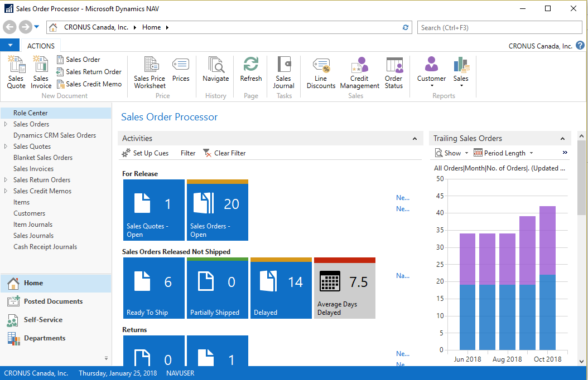This screenshot has width=588, height=380.
Task: Open Order Status
Action: click(394, 72)
